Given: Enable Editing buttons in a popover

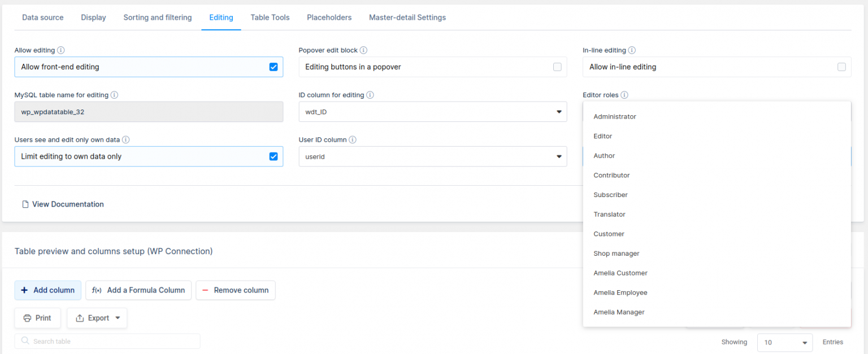Looking at the screenshot, I should [558, 67].
